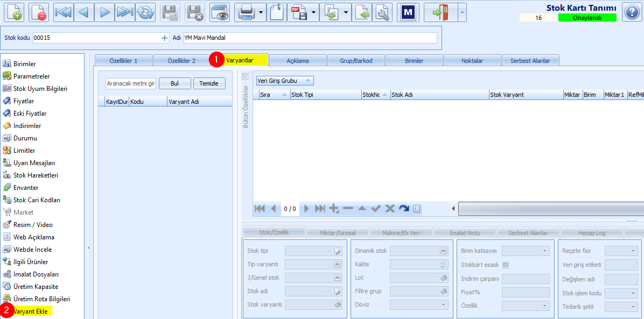
Task: Click the blue M icon
Action: click(x=408, y=12)
